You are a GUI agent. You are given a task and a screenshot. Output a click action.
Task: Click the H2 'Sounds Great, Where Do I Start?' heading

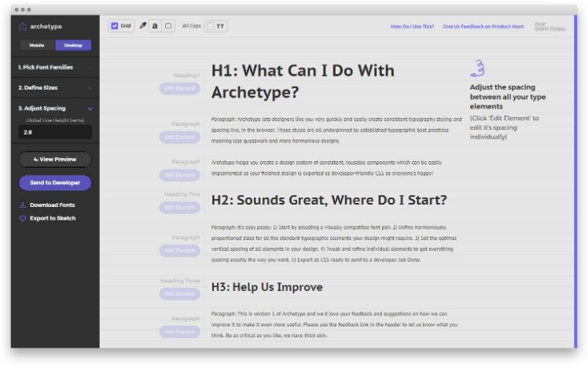(329, 200)
